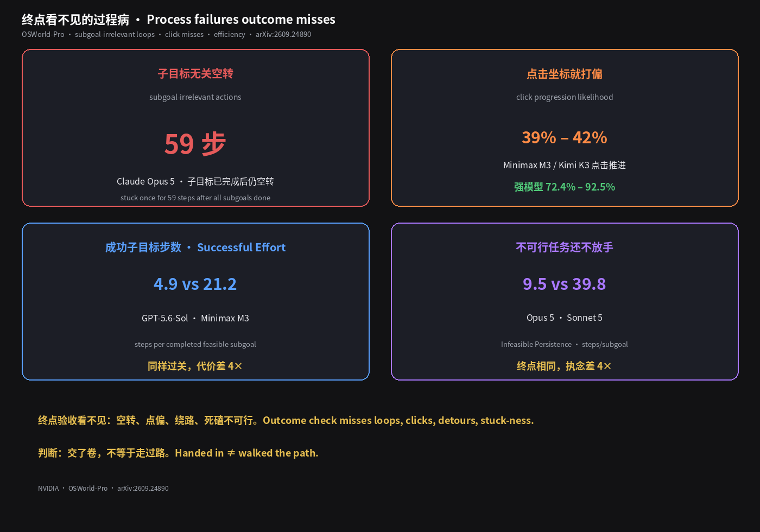Screen dimensions: 760x532
Task: Click the purple heading '不可行任务还不放手'
Action: tap(565, 248)
